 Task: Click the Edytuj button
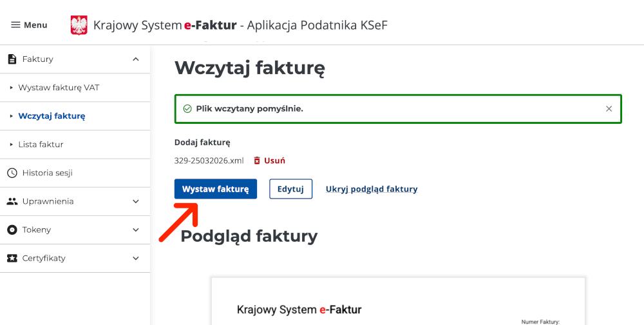[x=290, y=189]
